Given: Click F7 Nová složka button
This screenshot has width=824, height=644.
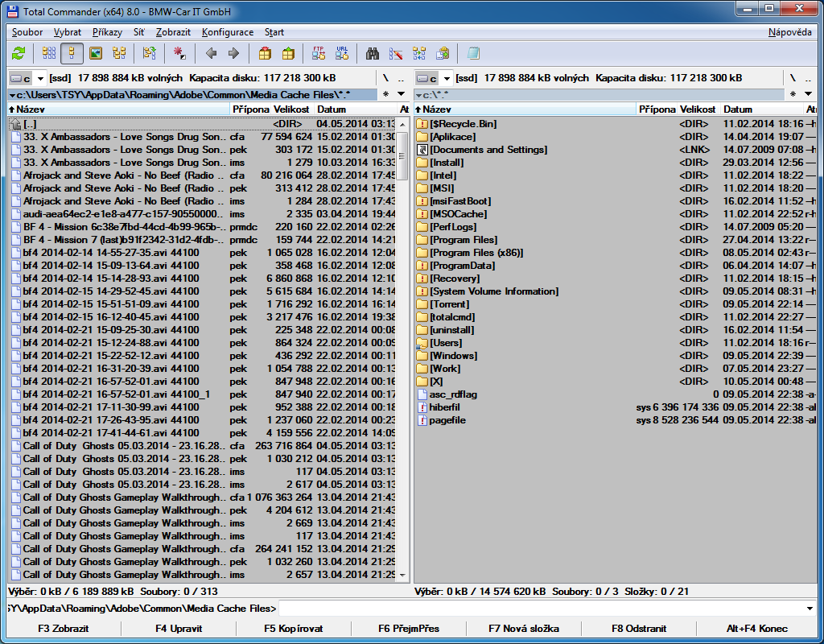Looking at the screenshot, I should (x=524, y=629).
